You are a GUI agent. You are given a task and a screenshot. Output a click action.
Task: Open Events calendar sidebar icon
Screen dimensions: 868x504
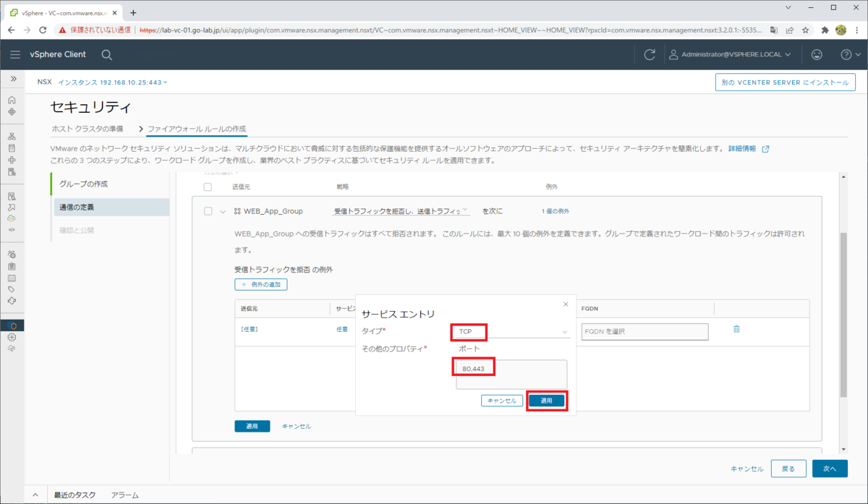12,278
